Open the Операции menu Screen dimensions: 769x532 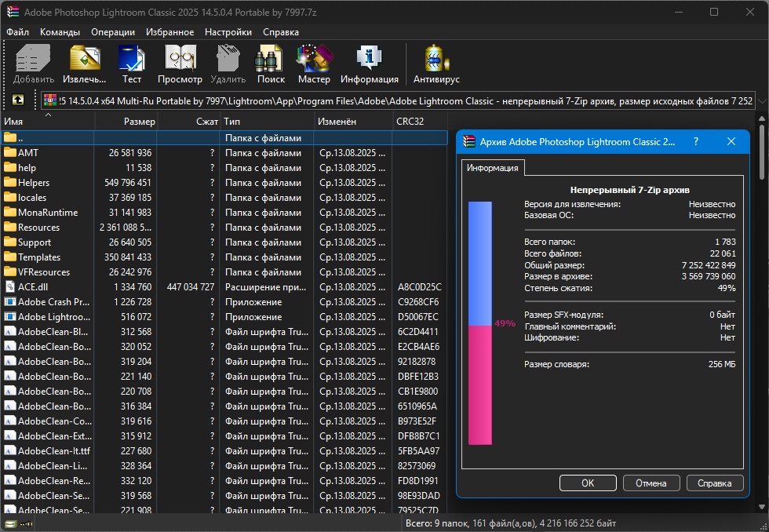pos(113,32)
